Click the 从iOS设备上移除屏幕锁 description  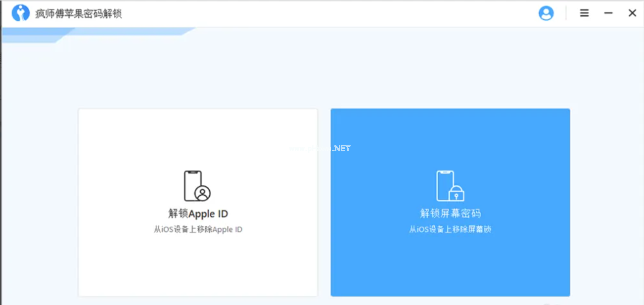[x=450, y=229]
